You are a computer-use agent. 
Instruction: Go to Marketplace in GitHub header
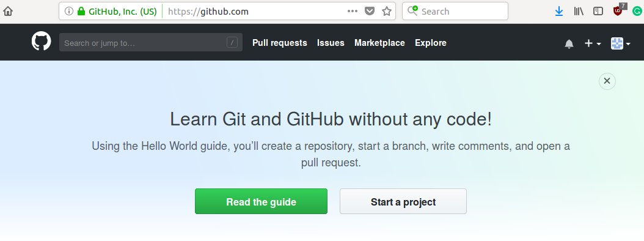pos(379,43)
